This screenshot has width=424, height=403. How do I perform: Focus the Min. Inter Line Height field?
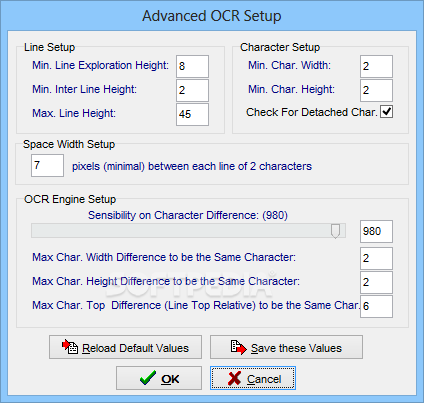click(192, 90)
